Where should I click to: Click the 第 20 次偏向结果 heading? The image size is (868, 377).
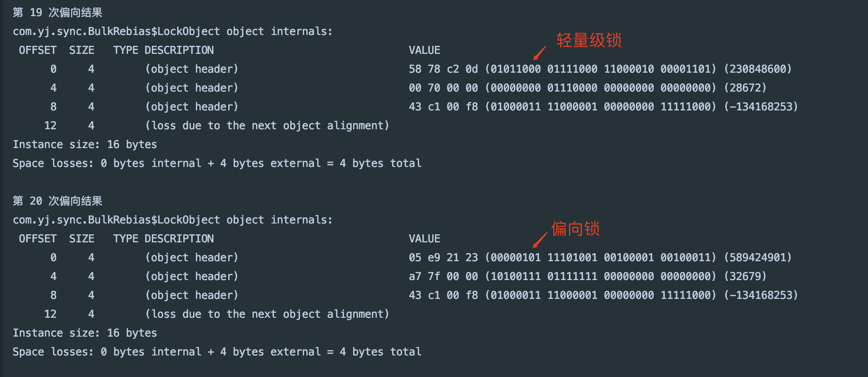[x=58, y=201]
